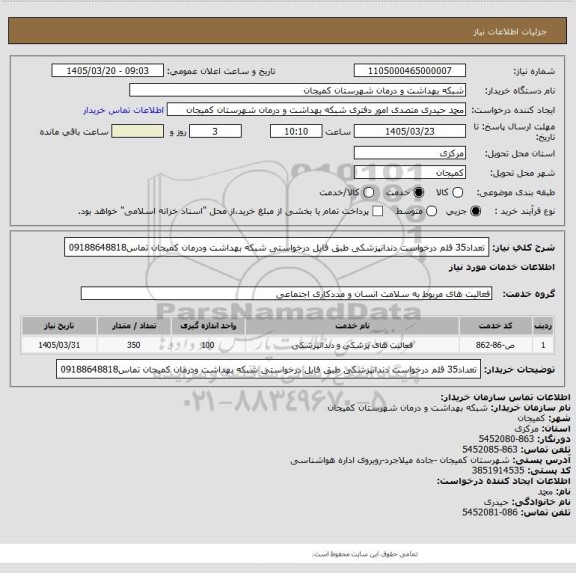The width and height of the screenshot is (576, 573).
Task: Click the need number field 1105000465000007
Action: [410, 71]
